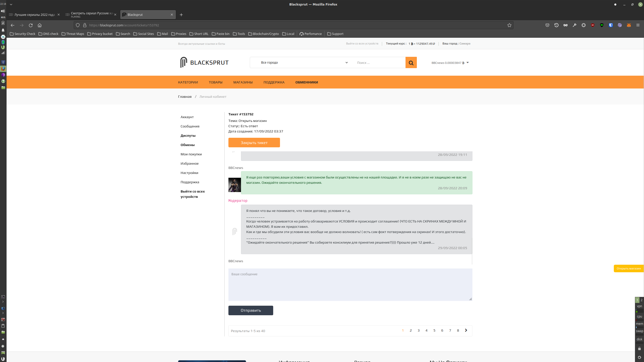Screen dimensions: 644x362
Task: Click the wrench developer tools icon
Action: click(x=575, y=25)
